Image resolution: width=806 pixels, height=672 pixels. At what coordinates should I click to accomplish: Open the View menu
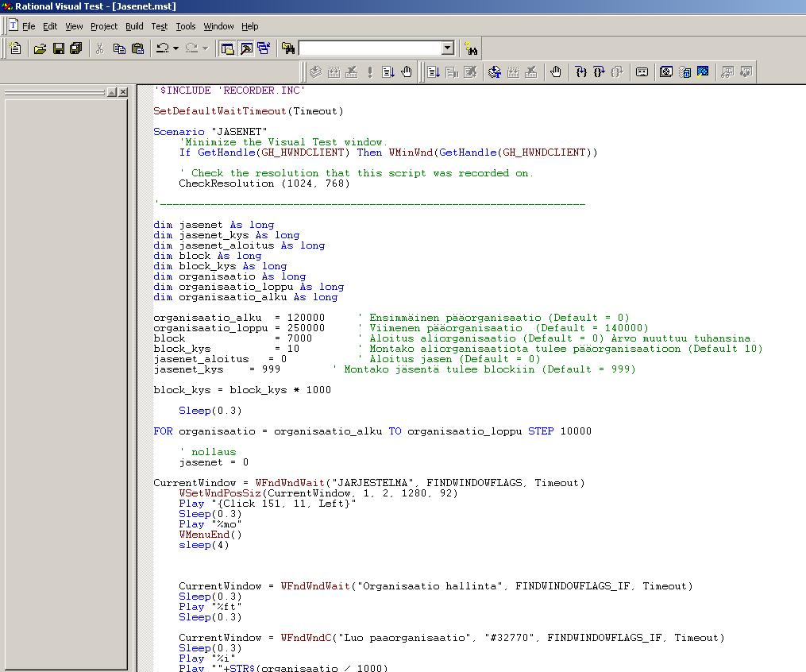point(74,26)
